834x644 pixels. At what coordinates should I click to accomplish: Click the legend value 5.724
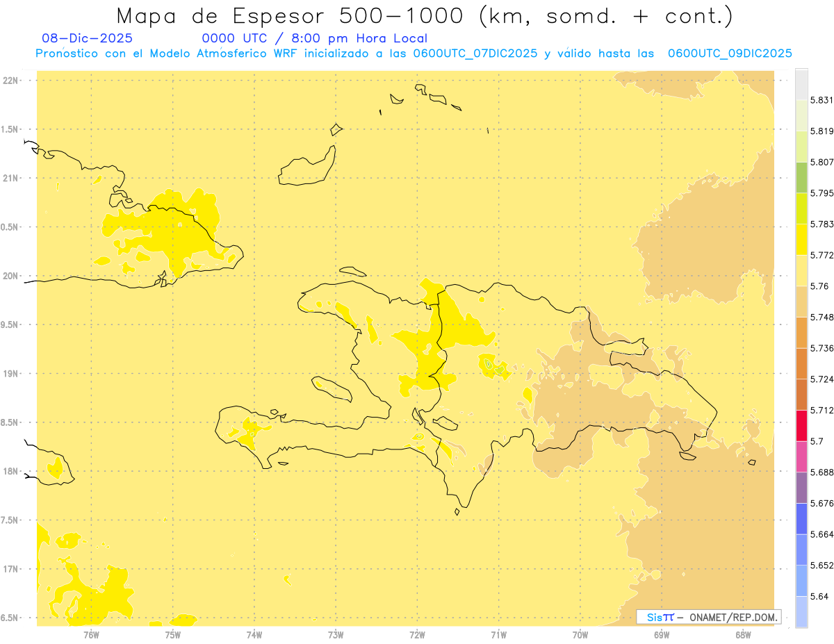point(821,379)
